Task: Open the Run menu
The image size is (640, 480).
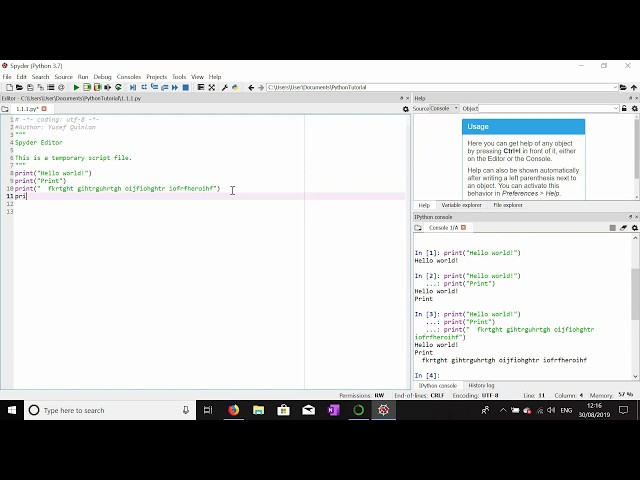Action: (x=83, y=77)
